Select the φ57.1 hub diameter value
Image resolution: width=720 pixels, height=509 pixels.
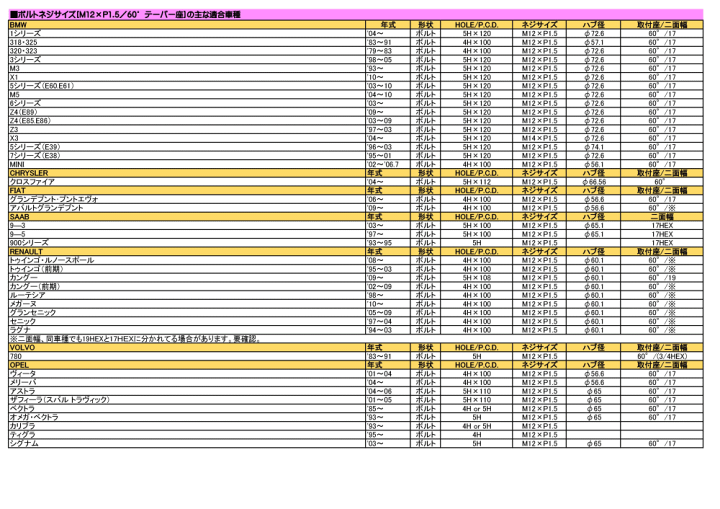click(594, 42)
